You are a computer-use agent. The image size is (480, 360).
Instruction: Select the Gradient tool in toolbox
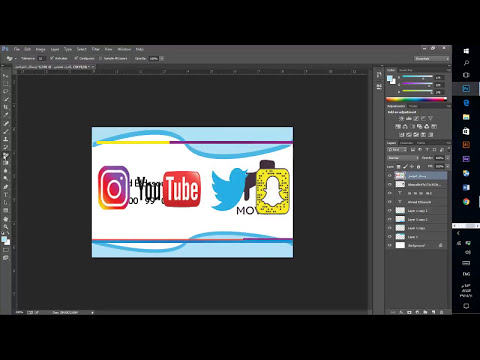[6, 163]
